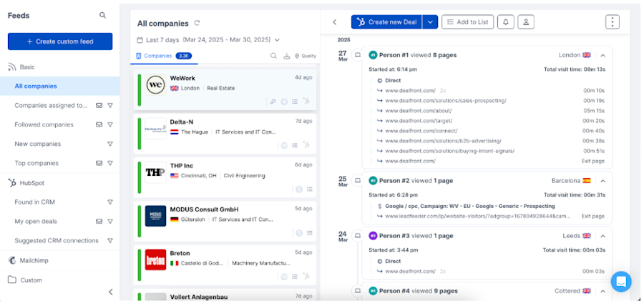Expand the HubSpot section
Viewport: 644px width, 306px height.
pyautogui.click(x=26, y=183)
